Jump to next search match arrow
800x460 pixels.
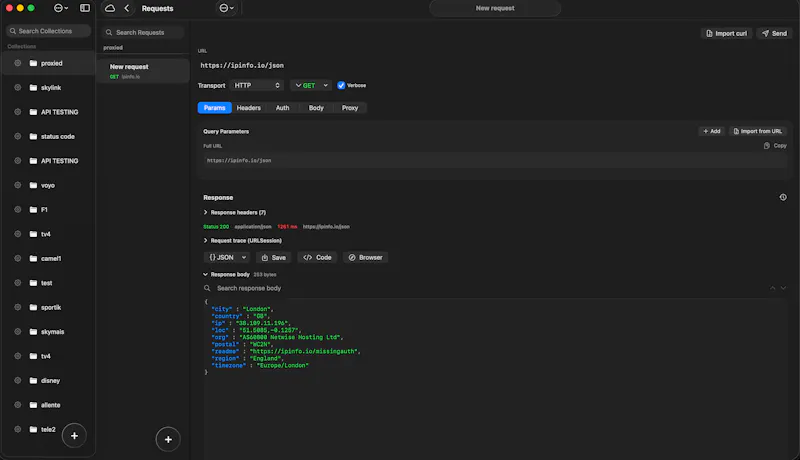click(x=783, y=288)
